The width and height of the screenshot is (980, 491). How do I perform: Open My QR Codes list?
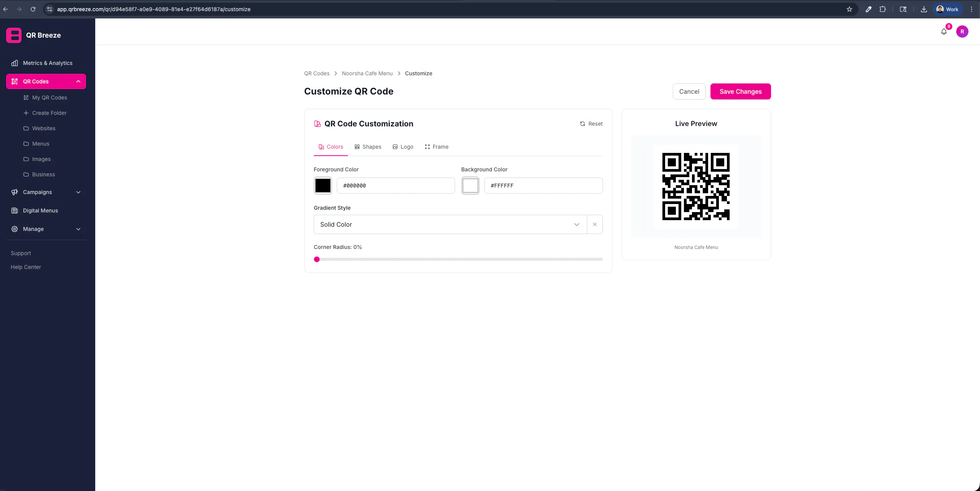(x=49, y=98)
